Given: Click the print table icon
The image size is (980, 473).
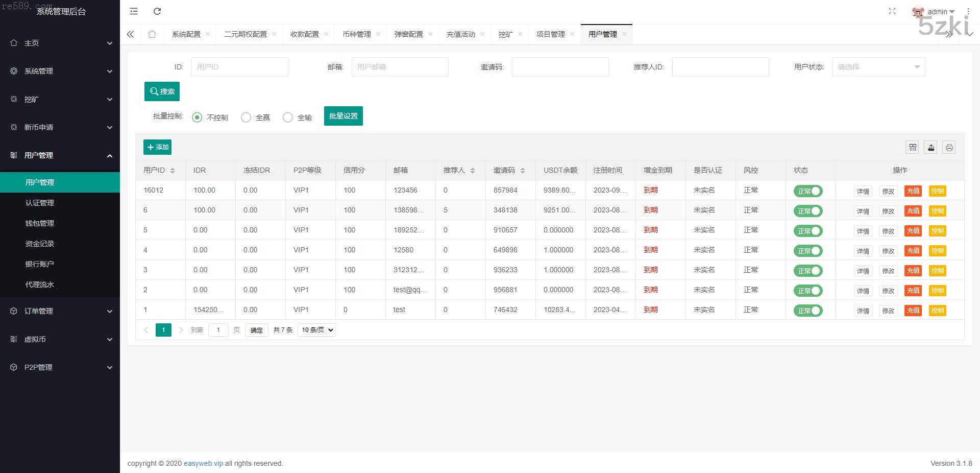Looking at the screenshot, I should (949, 148).
